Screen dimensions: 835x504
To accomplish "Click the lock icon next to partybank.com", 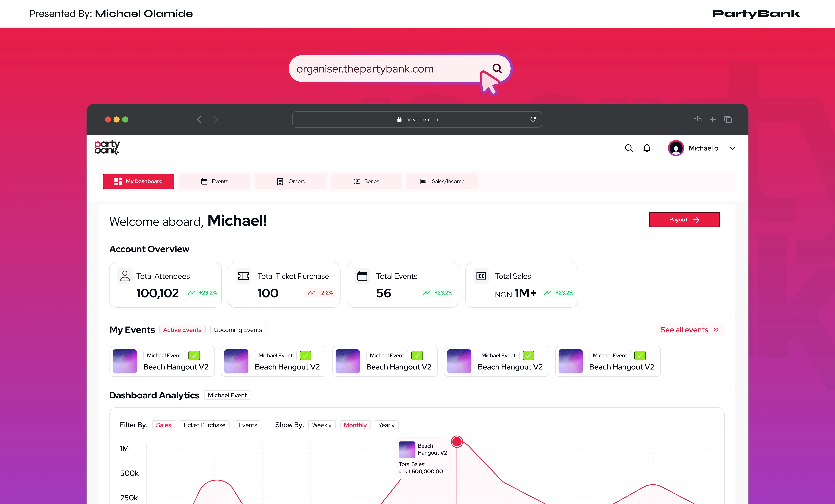I will click(x=399, y=119).
